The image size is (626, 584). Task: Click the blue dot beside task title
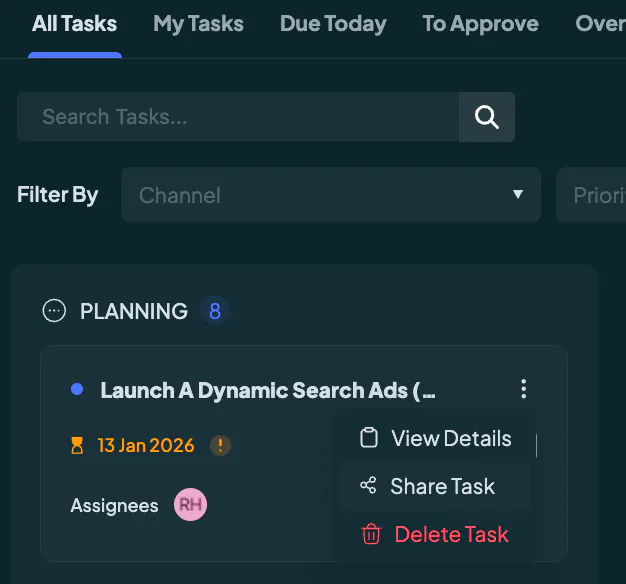[77, 389]
